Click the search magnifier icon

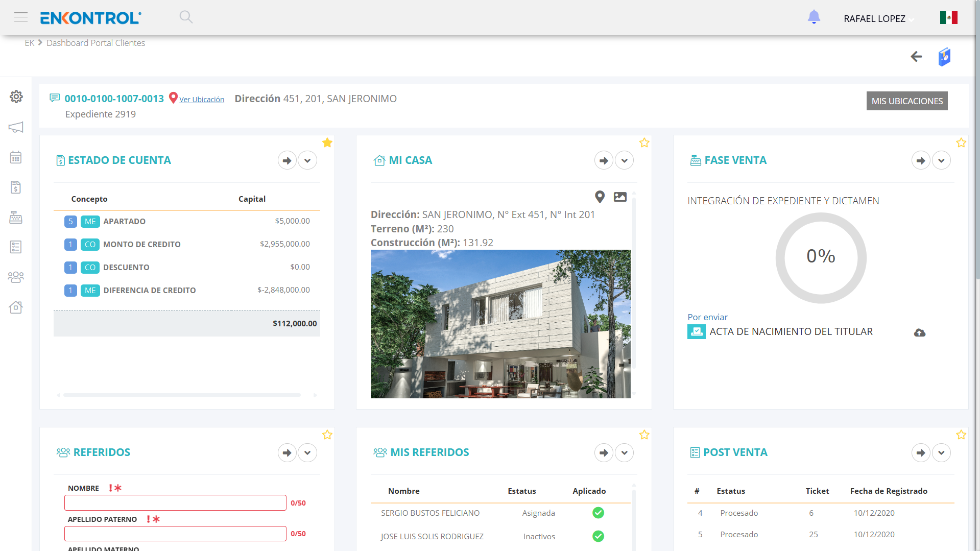(186, 17)
